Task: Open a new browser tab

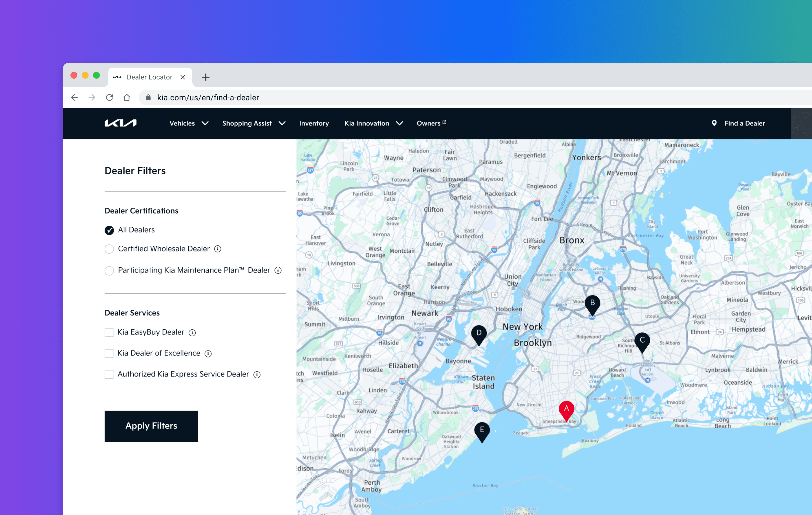Action: pos(206,77)
